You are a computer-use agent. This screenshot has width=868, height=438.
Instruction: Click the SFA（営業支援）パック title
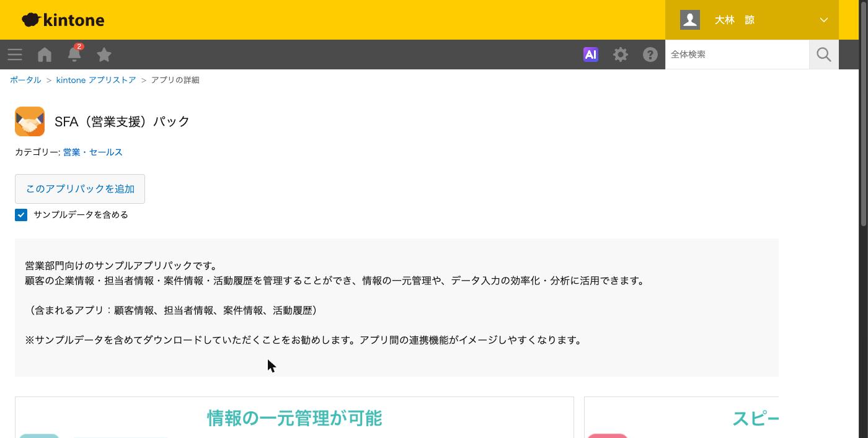pyautogui.click(x=122, y=121)
